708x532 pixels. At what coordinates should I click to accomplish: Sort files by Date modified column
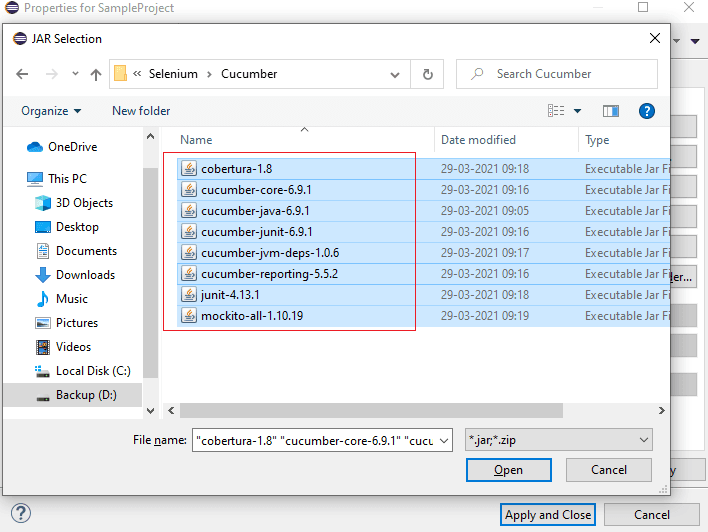(x=478, y=140)
